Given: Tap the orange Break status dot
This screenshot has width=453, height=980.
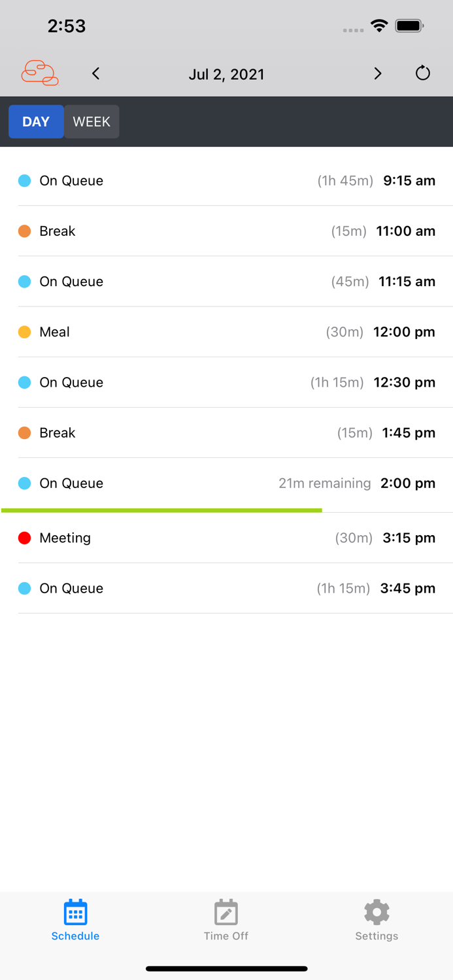Looking at the screenshot, I should click(x=24, y=231).
